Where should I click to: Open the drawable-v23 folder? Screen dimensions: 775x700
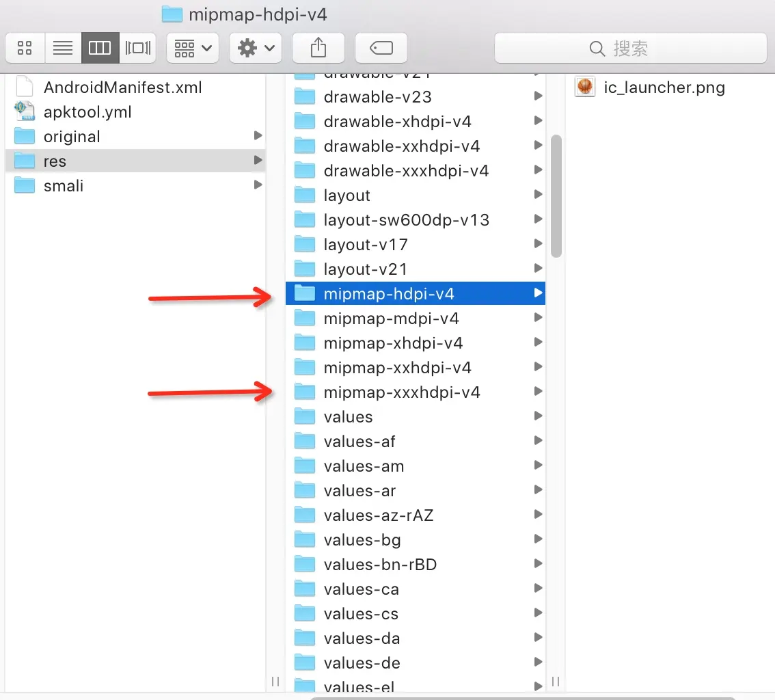pyautogui.click(x=416, y=97)
